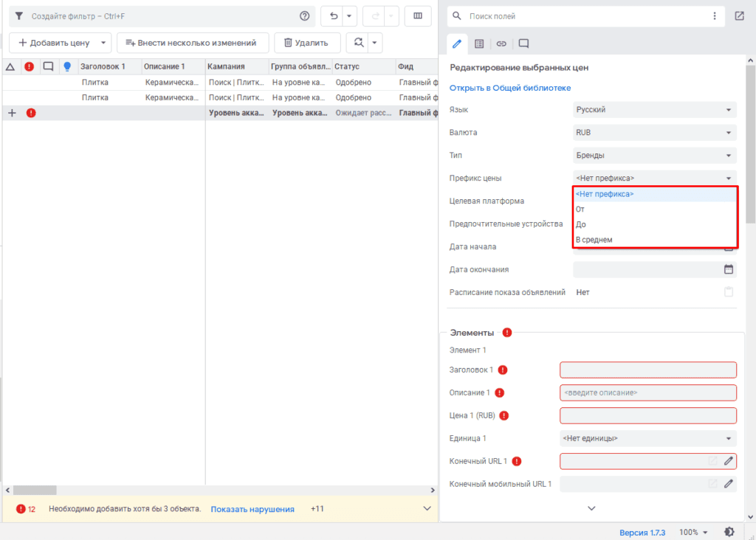Switch to the pencil edit tab
The height and width of the screenshot is (540, 756).
coord(456,44)
